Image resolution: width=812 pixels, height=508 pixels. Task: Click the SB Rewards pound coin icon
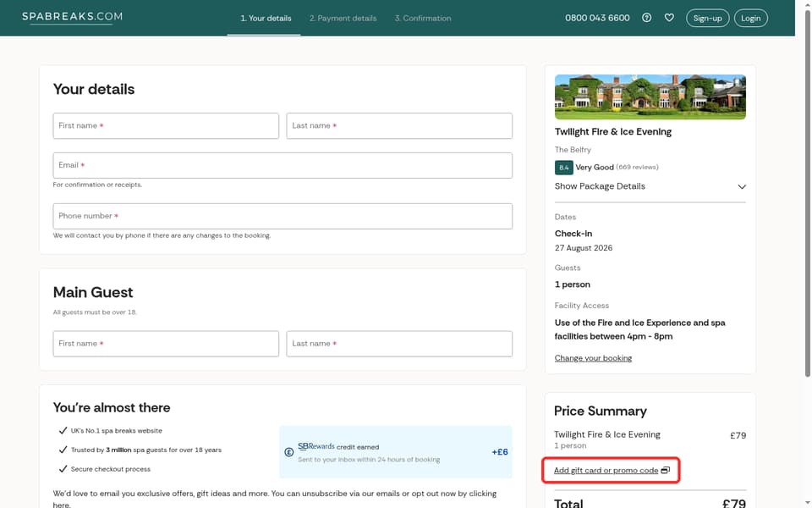click(x=289, y=452)
